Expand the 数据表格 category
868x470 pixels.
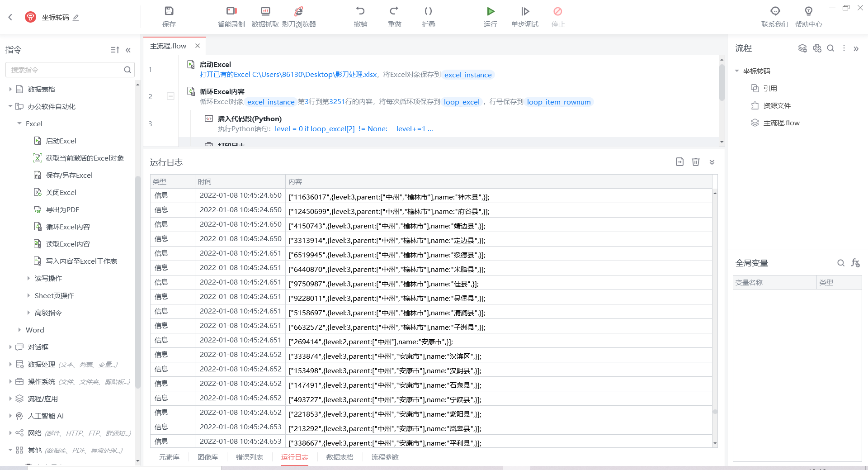click(x=10, y=89)
